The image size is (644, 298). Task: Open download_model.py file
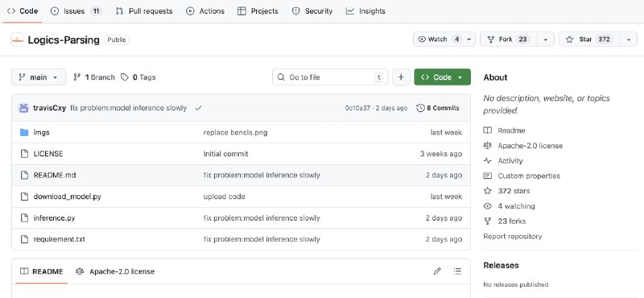(68, 197)
